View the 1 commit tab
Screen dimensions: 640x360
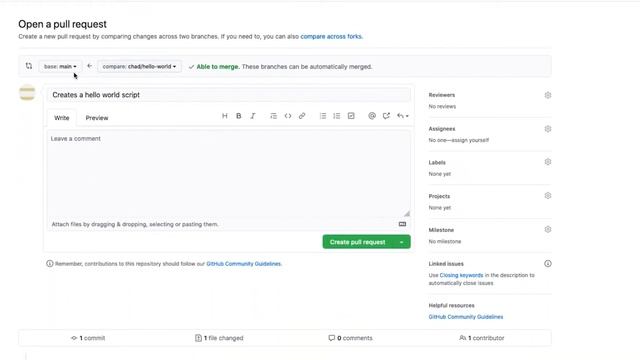88,338
